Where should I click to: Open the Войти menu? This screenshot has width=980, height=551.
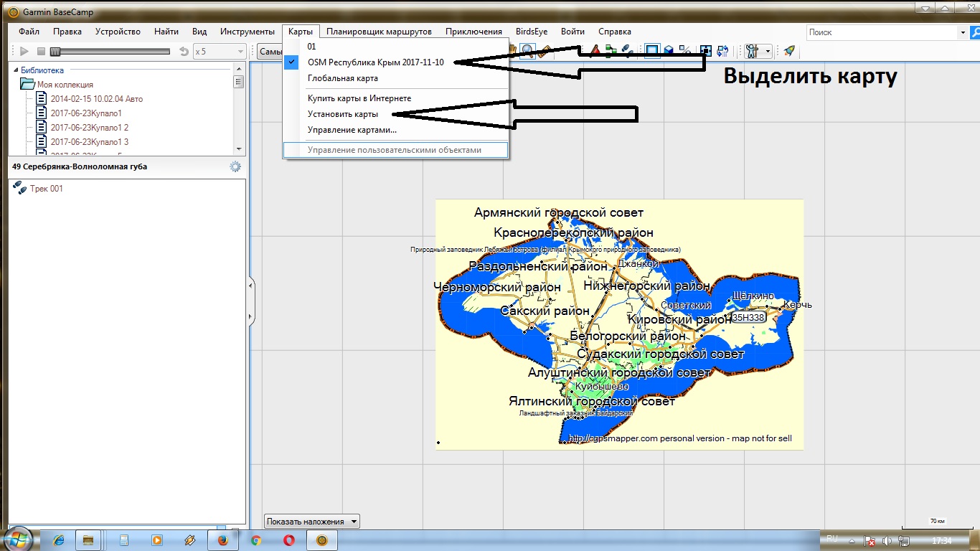pyautogui.click(x=573, y=32)
